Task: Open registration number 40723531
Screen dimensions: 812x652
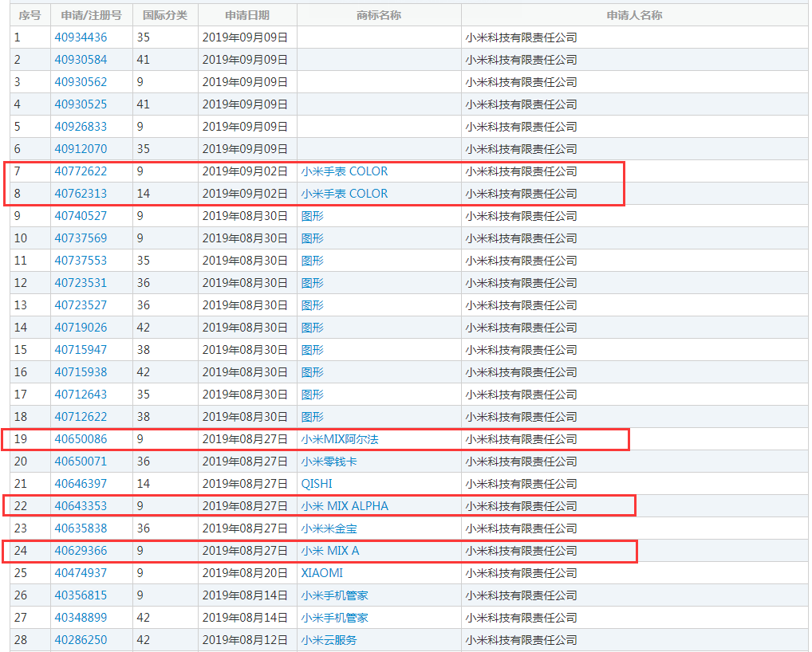Action: (x=81, y=282)
